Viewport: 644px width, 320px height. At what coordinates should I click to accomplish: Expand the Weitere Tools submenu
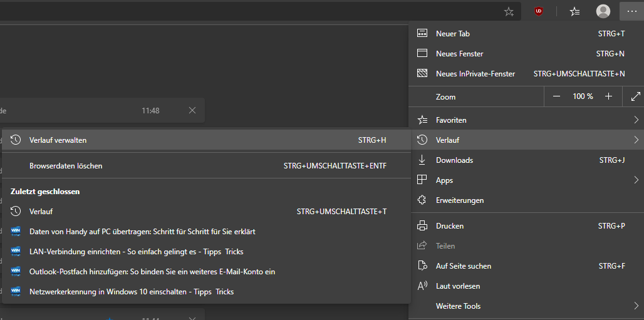tap(635, 306)
